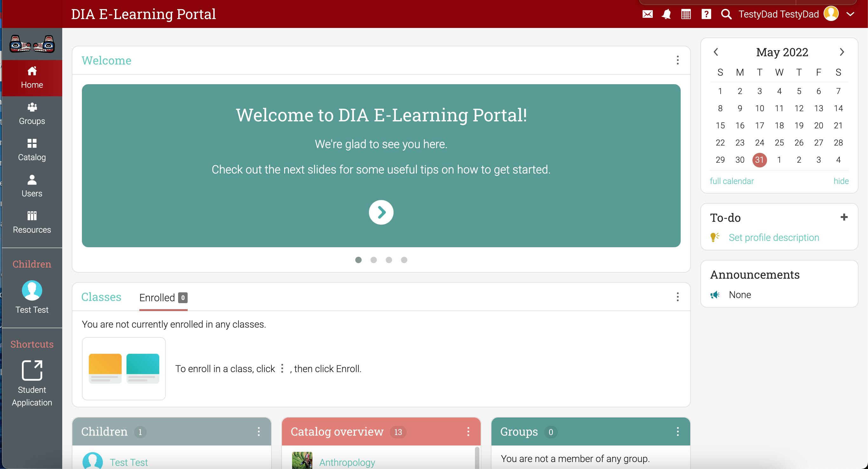Hide the calendar widget
The image size is (868, 469).
[x=841, y=181]
